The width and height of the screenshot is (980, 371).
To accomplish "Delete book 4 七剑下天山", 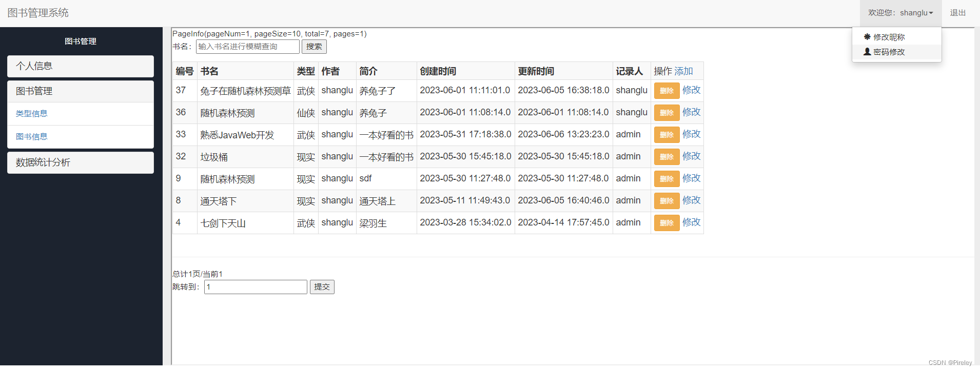I will 667,223.
